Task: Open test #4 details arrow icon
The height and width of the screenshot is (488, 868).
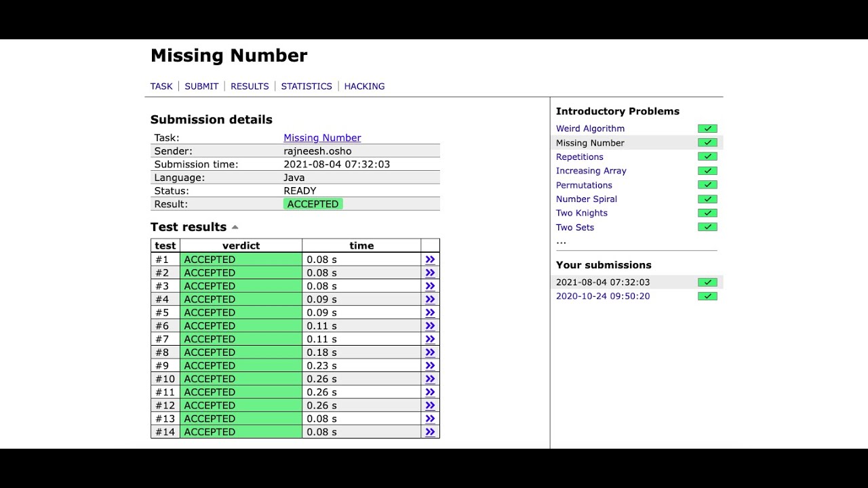Action: point(430,300)
